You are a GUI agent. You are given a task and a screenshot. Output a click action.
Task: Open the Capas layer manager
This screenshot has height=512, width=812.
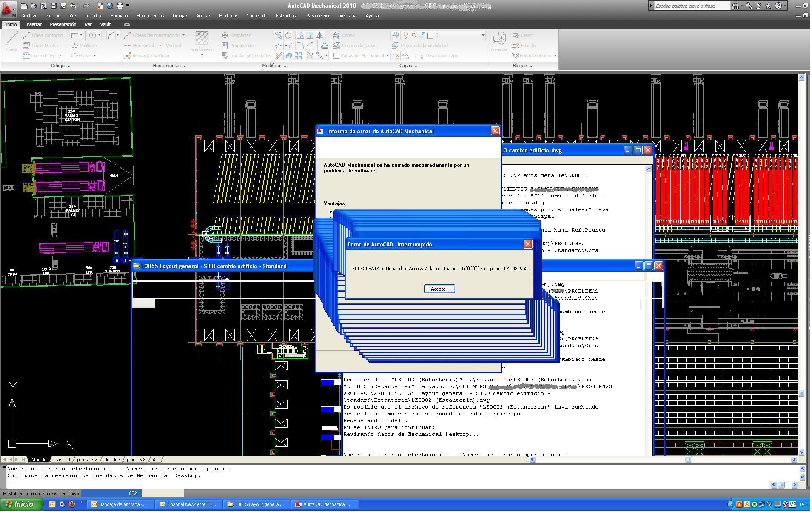pyautogui.click(x=344, y=35)
